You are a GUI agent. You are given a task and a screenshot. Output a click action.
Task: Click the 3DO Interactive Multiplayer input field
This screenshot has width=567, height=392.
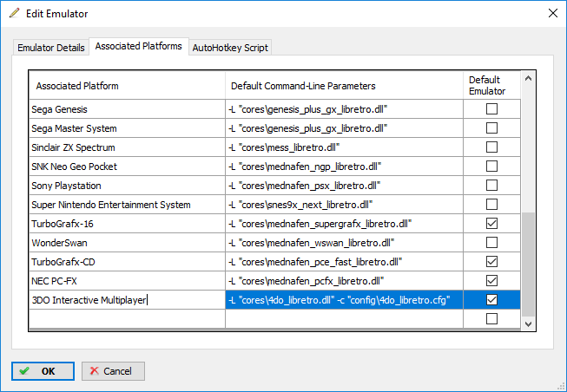[x=127, y=300]
